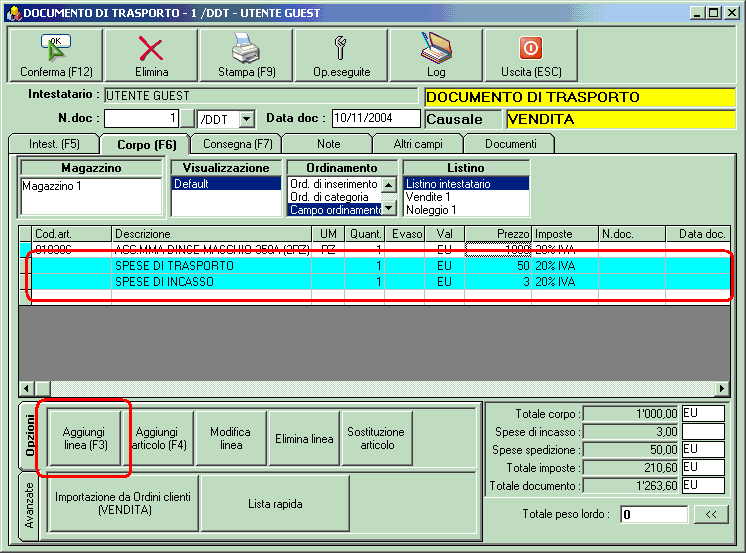Click the grid horizontal scrollbar right arrow

point(722,388)
